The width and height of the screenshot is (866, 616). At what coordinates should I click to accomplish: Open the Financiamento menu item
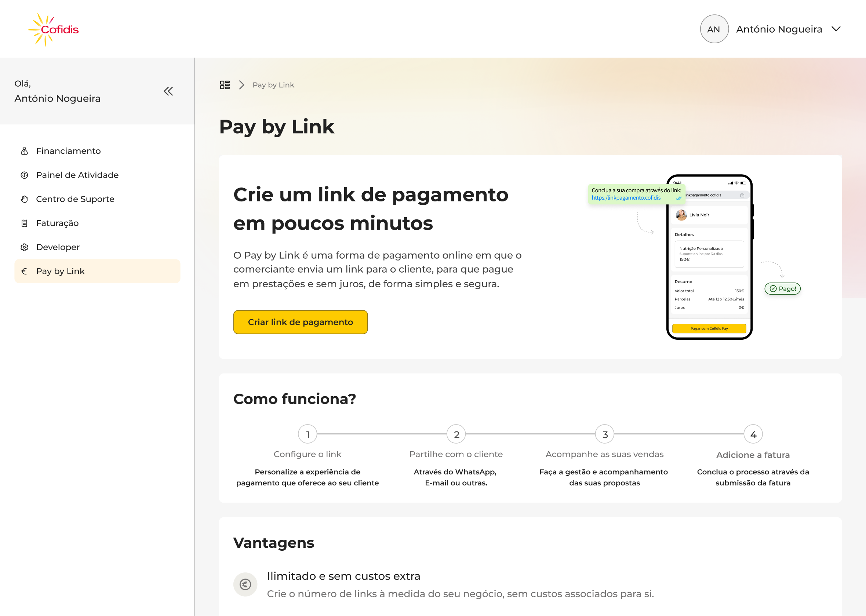click(68, 152)
